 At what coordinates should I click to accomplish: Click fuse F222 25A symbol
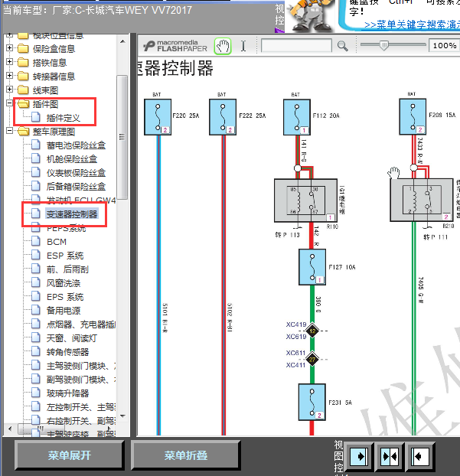[x=223, y=117]
